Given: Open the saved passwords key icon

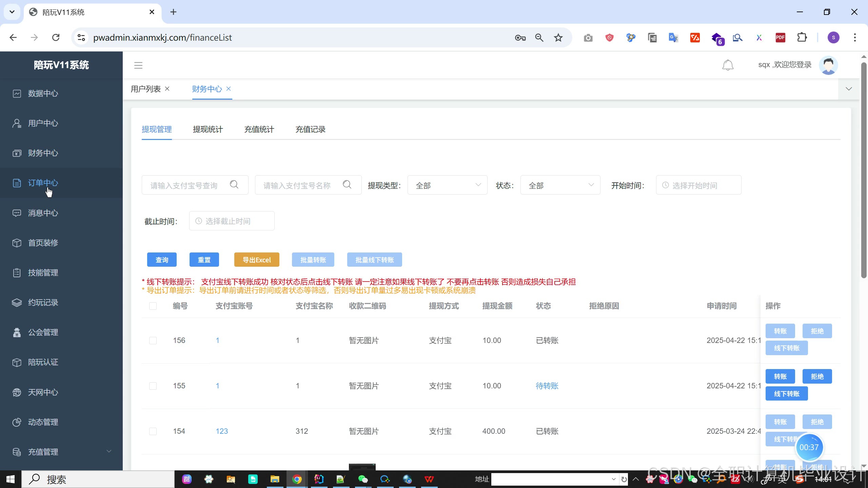Looking at the screenshot, I should tap(520, 38).
